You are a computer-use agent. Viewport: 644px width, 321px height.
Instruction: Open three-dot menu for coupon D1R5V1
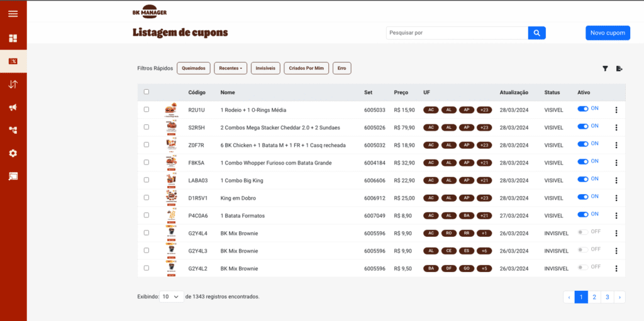616,199
